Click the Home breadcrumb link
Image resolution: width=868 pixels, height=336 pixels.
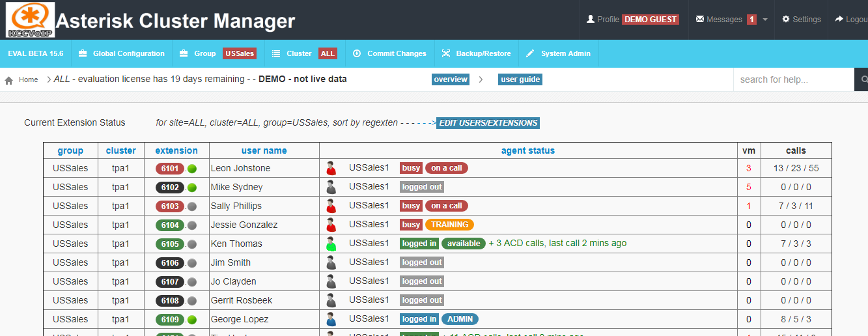coord(29,79)
